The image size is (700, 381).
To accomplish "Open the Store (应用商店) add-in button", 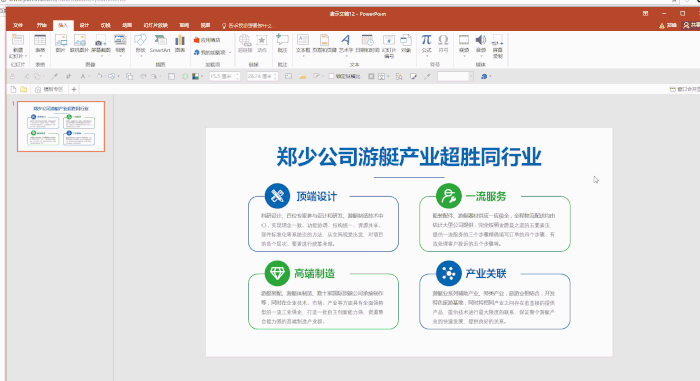I will [208, 40].
